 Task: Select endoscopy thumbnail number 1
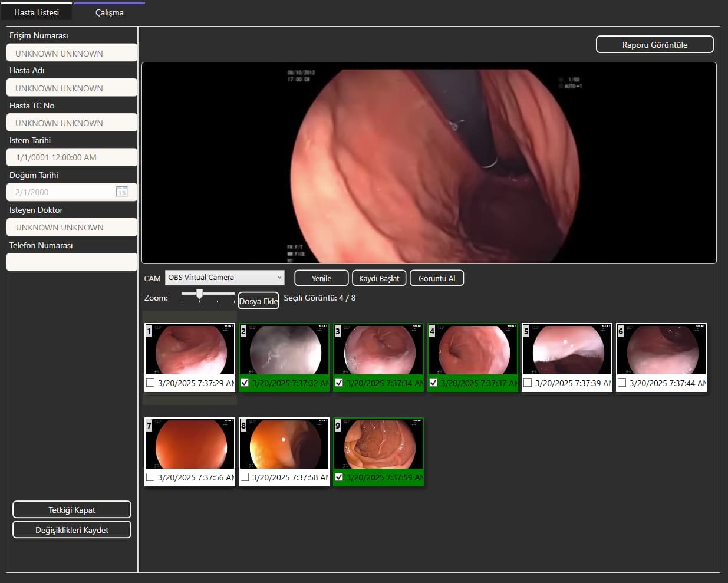[190, 350]
